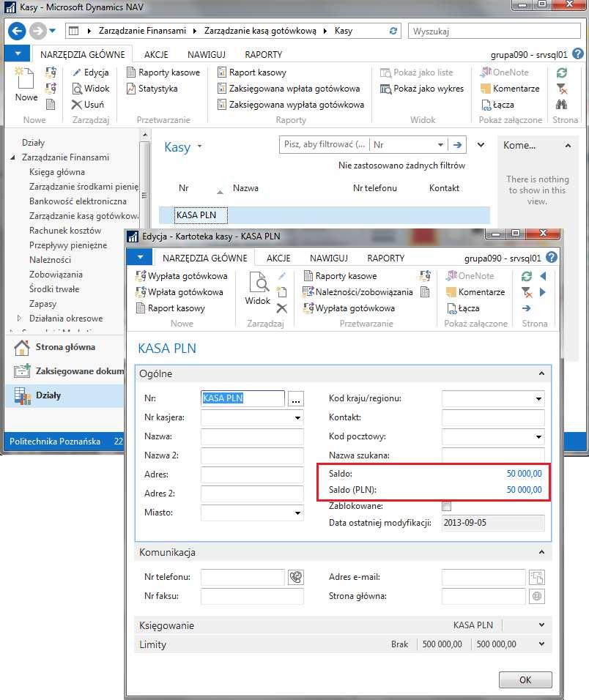Collapse the Komunikacja section

[x=541, y=552]
